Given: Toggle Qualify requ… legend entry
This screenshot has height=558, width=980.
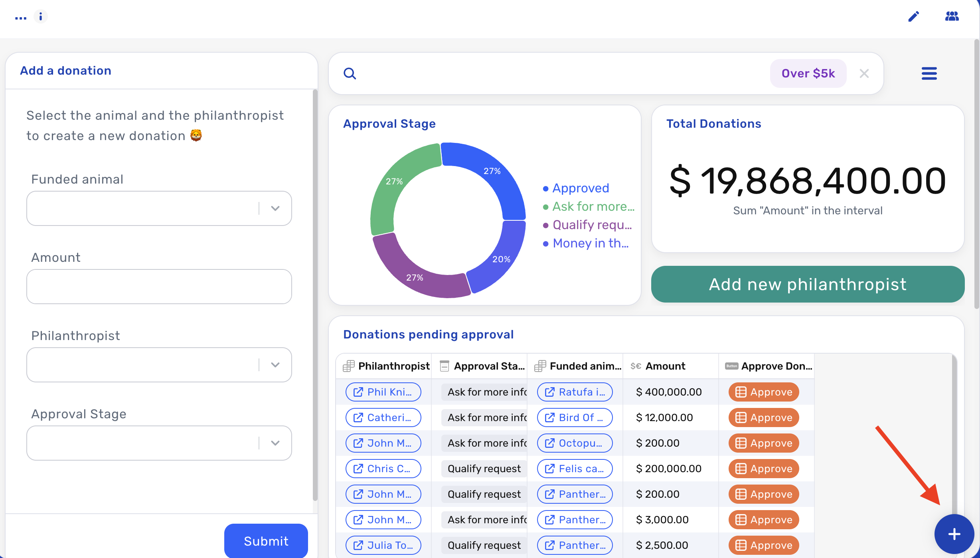Looking at the screenshot, I should tap(587, 225).
